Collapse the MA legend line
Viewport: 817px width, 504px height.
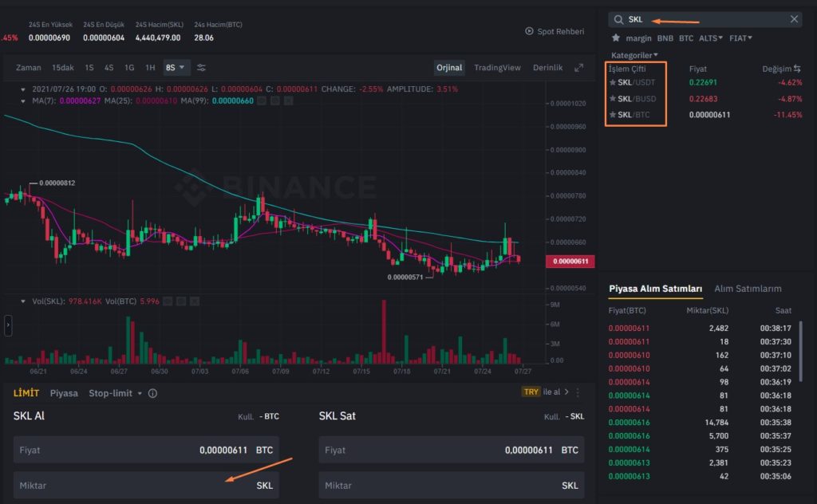click(x=23, y=101)
